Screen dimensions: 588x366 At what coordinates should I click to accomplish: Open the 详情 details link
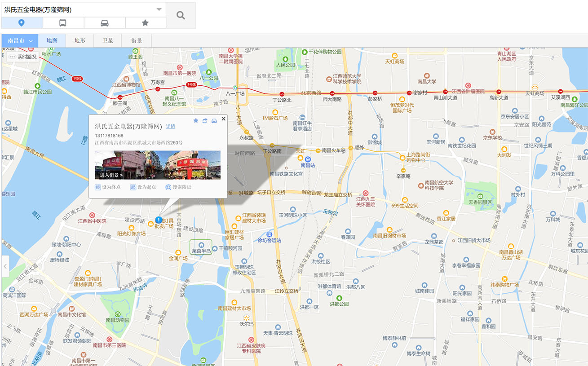tap(171, 126)
